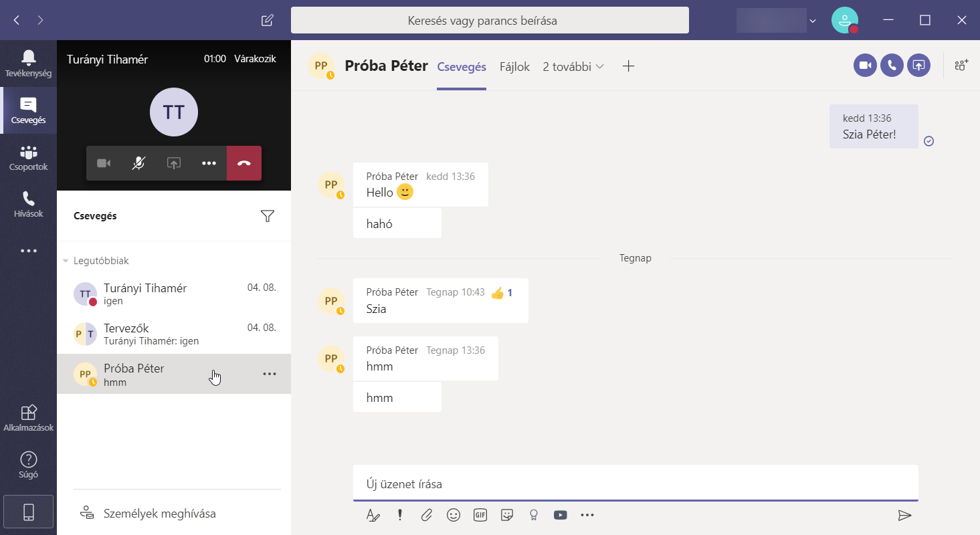The image size is (980, 535).
Task: Click the filter icon in Csevegés list
Action: tap(268, 216)
